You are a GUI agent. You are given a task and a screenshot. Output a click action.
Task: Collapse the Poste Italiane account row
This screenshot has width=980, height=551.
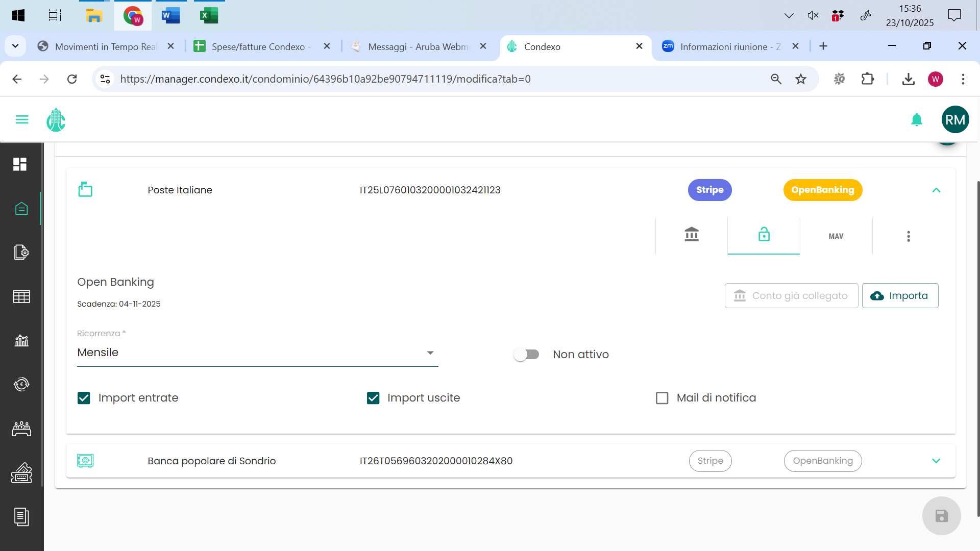point(936,190)
